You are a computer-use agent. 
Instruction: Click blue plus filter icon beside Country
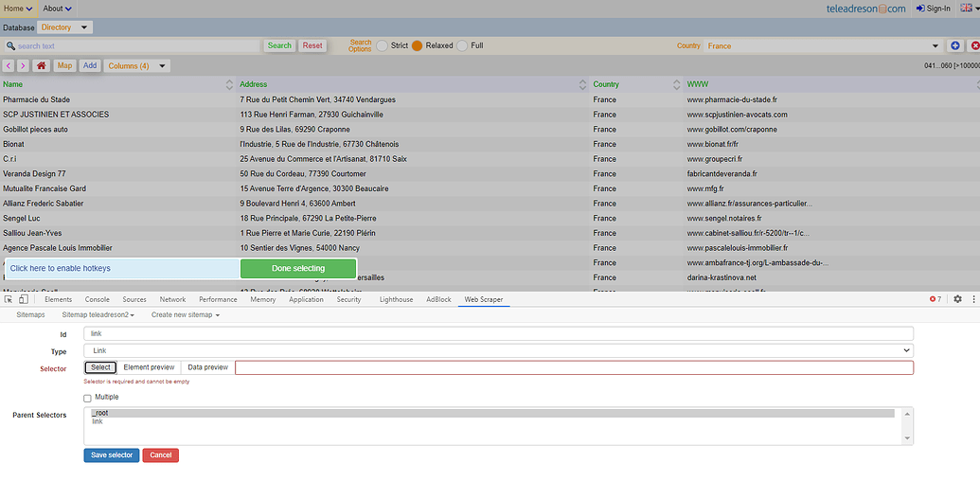954,45
